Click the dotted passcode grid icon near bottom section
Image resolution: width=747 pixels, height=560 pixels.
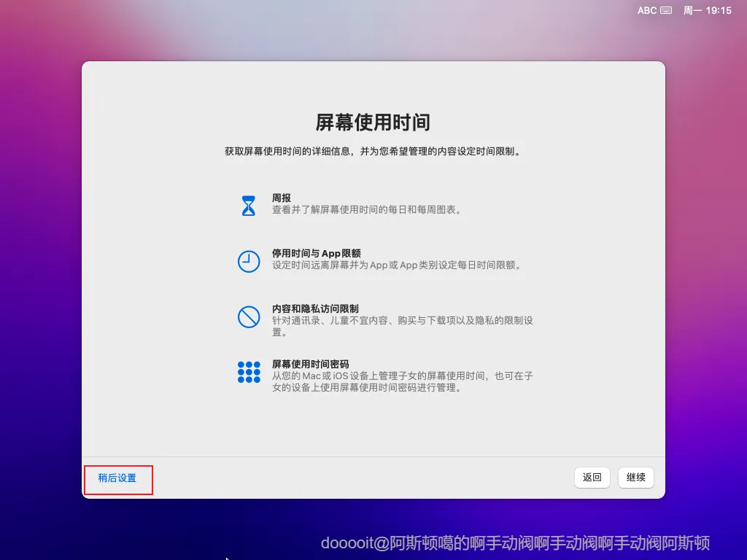(249, 373)
